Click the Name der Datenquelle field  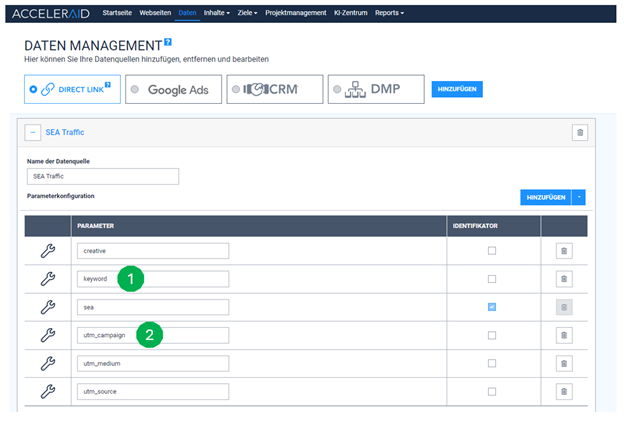coord(103,176)
